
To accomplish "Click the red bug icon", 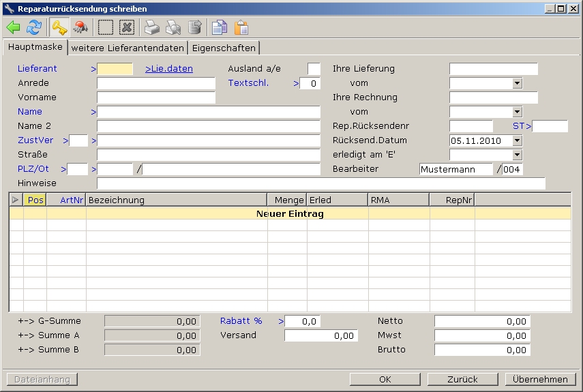I will [80, 27].
